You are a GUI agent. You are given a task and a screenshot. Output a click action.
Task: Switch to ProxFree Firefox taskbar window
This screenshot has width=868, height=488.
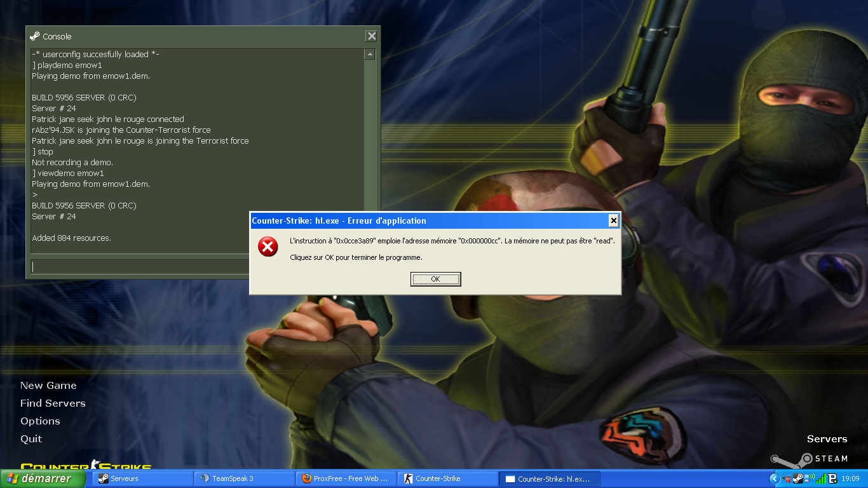click(x=346, y=478)
